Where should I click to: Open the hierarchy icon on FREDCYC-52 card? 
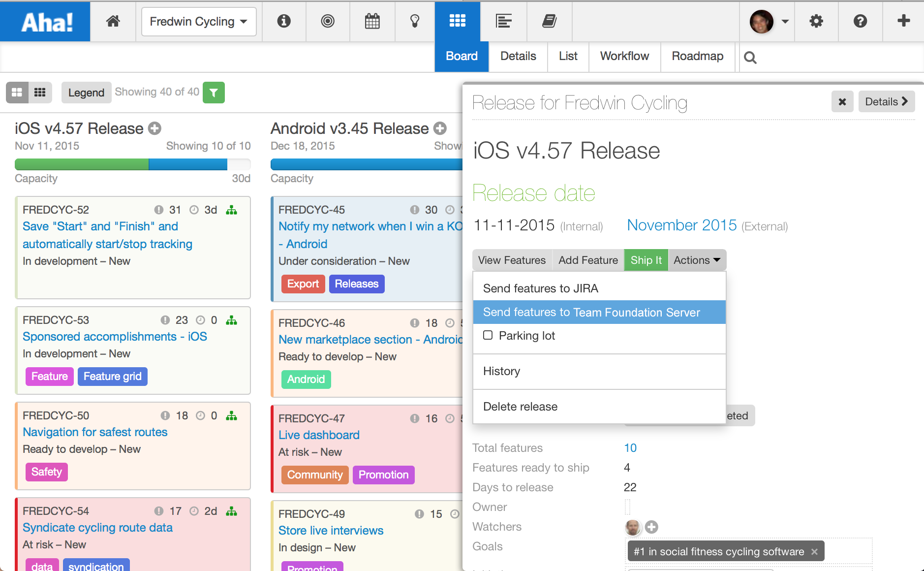(231, 210)
